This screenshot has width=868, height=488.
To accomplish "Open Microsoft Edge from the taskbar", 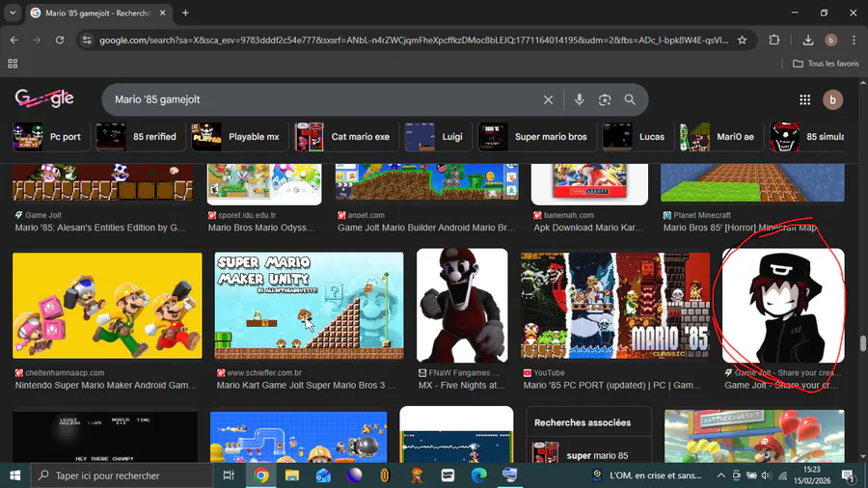I will 478,475.
